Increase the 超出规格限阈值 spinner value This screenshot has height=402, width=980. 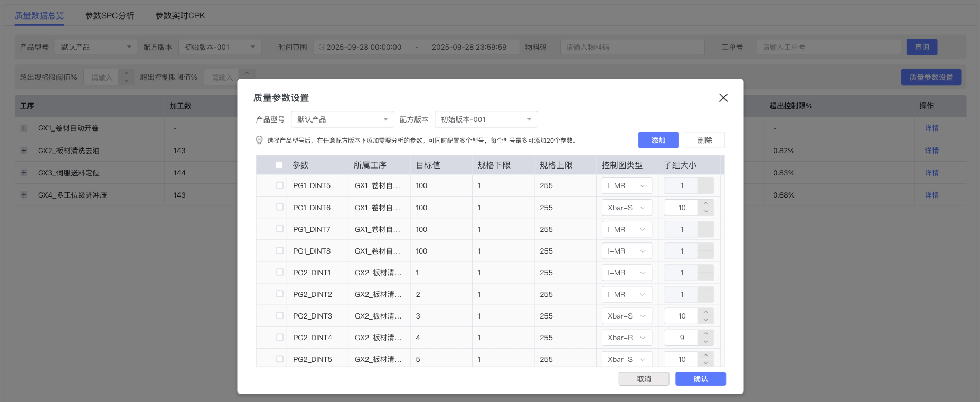point(126,73)
